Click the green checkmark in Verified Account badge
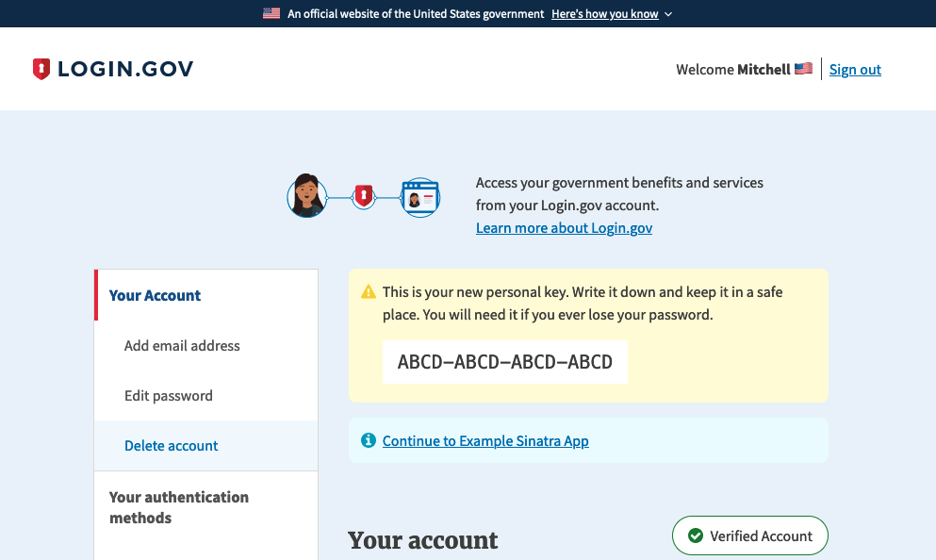Image resolution: width=936 pixels, height=560 pixels. point(696,535)
